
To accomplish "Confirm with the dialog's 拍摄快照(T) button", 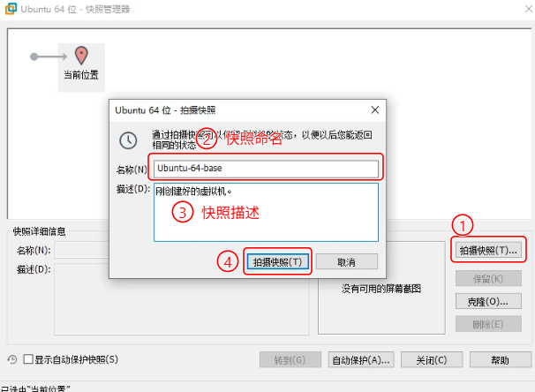I will point(277,262).
